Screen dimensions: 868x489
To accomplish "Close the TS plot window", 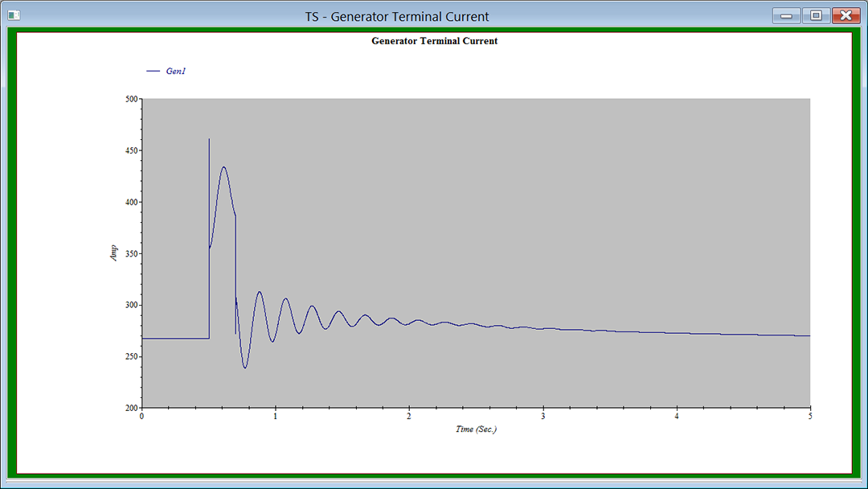I will tap(845, 15).
